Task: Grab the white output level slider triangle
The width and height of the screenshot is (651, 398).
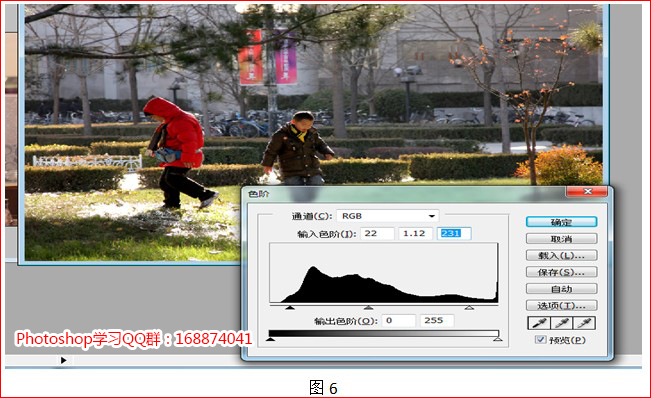Action: [x=498, y=339]
